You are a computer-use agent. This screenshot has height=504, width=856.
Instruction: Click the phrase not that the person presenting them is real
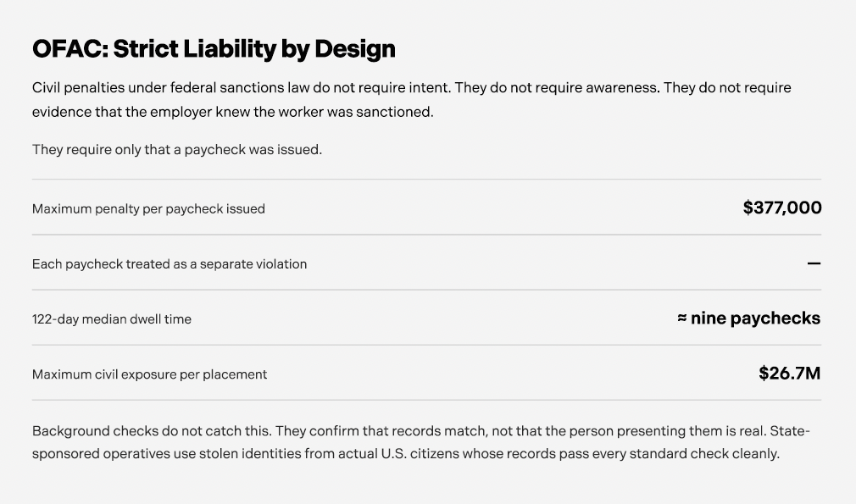point(629,431)
